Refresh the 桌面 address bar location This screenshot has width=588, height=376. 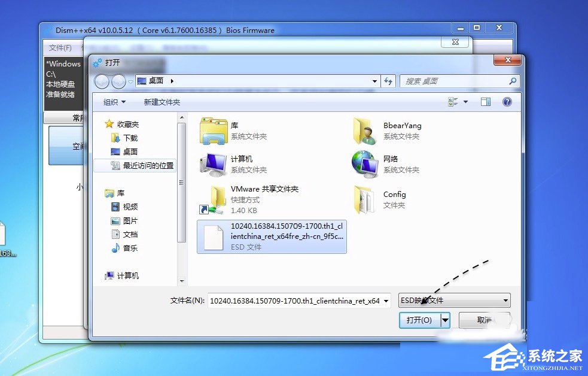coord(388,80)
